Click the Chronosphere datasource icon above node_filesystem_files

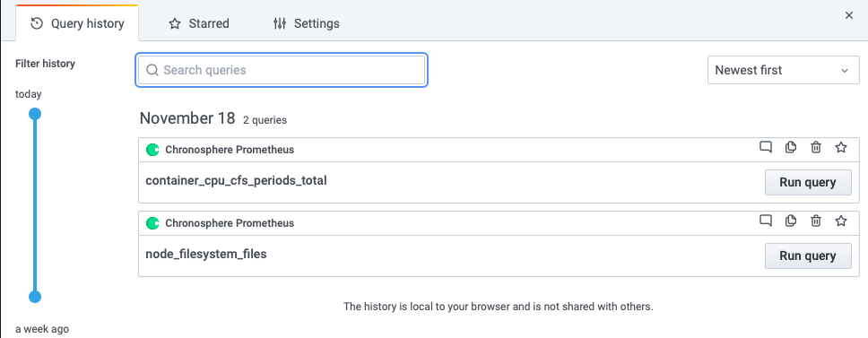[152, 223]
